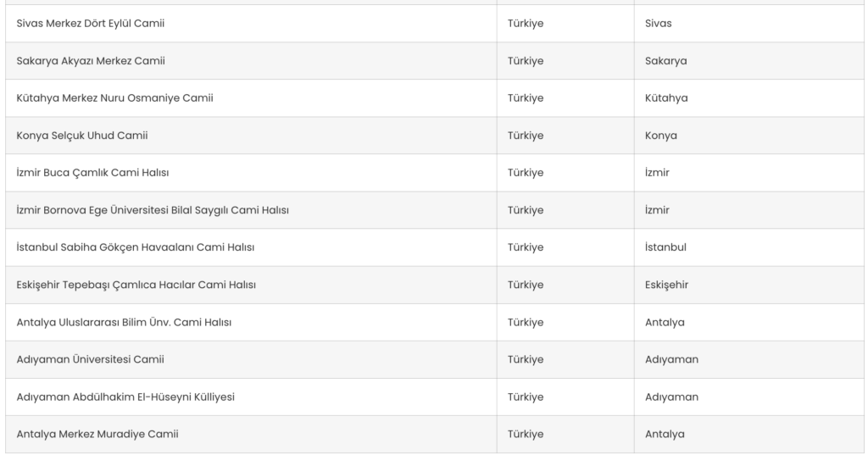
Task: Click Türkiye in the Antalya Muradiye row
Action: (x=526, y=435)
